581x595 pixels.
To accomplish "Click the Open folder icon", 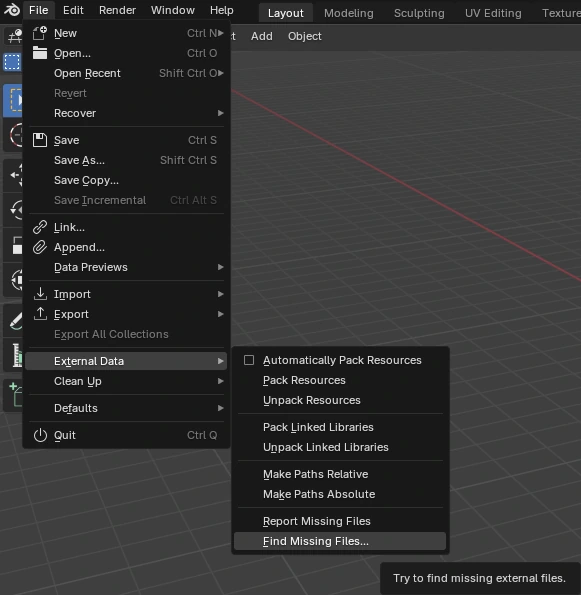I will tap(40, 53).
